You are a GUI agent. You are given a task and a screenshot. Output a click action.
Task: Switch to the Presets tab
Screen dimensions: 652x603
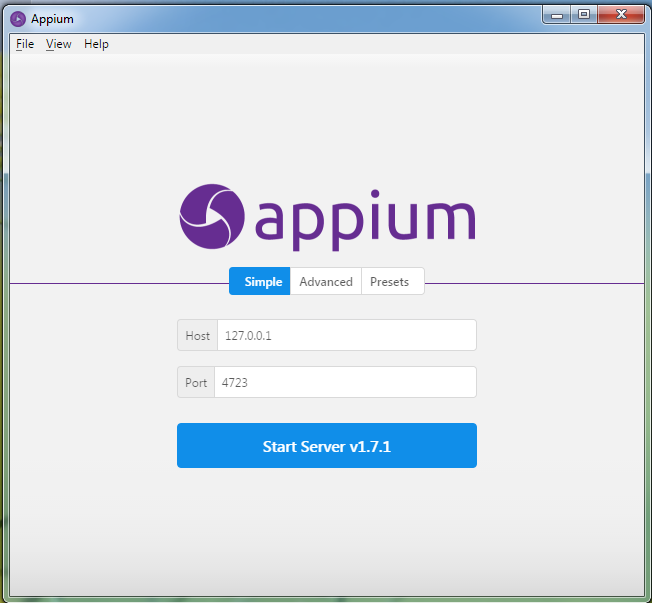393,282
